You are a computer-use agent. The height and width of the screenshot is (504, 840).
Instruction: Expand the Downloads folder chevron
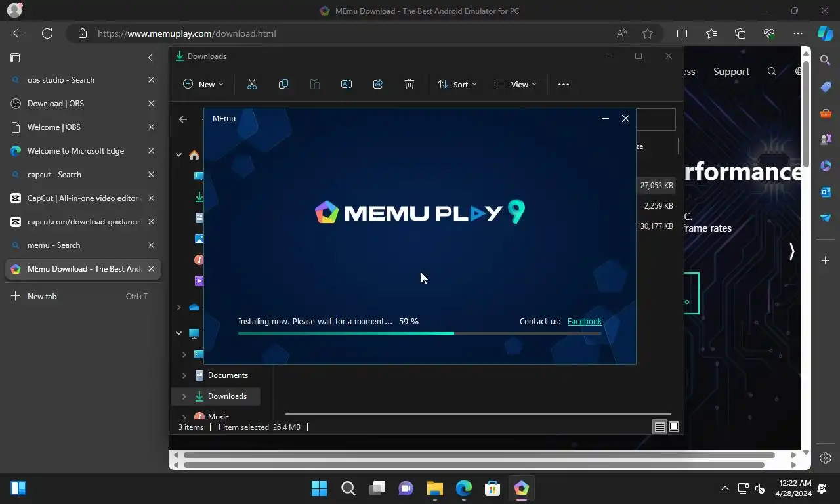tap(184, 396)
